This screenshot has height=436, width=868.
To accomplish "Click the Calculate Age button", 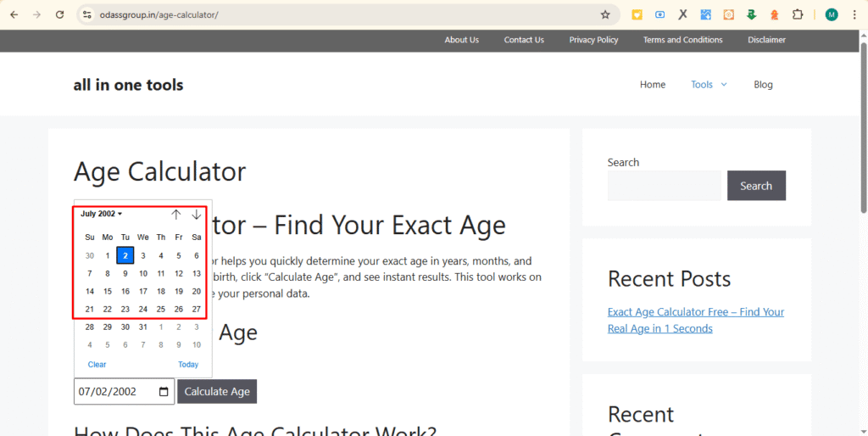I will pyautogui.click(x=217, y=392).
